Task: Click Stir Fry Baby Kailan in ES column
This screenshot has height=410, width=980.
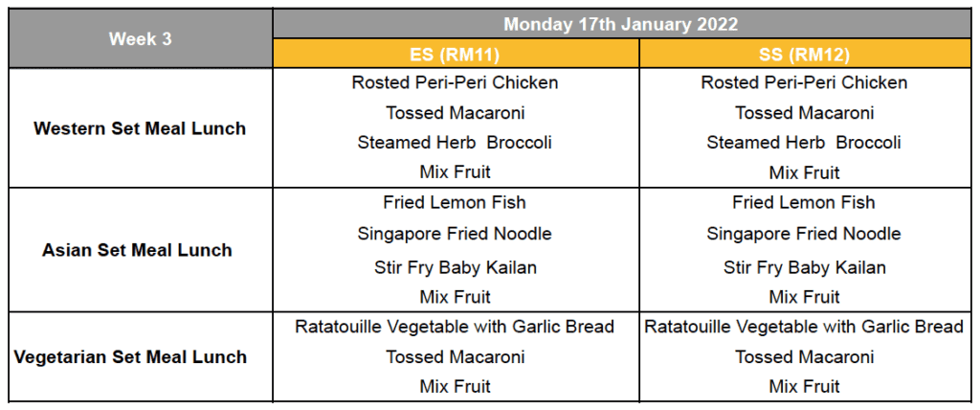Action: (x=456, y=267)
